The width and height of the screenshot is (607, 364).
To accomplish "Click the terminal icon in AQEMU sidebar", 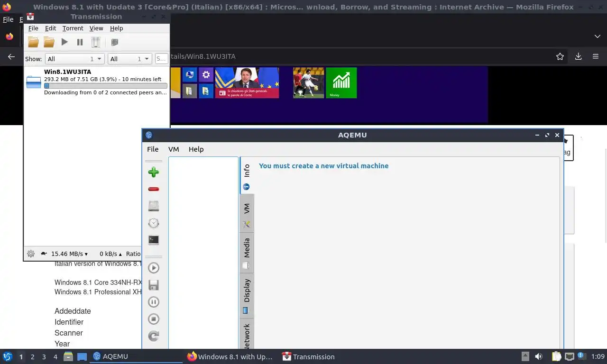I will (x=153, y=240).
